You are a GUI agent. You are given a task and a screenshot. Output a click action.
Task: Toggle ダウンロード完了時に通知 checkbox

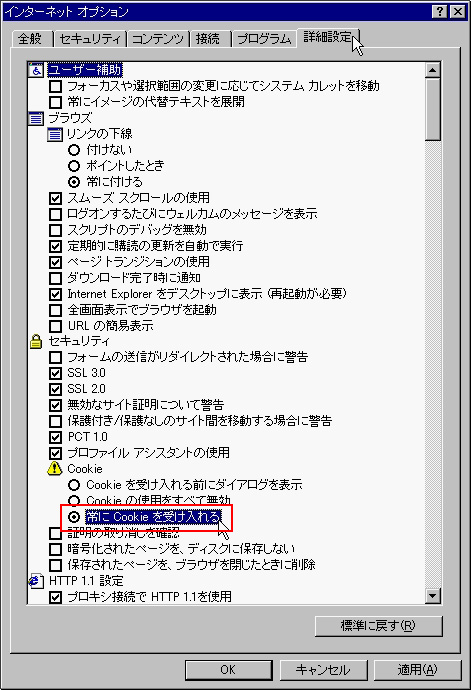point(55,278)
